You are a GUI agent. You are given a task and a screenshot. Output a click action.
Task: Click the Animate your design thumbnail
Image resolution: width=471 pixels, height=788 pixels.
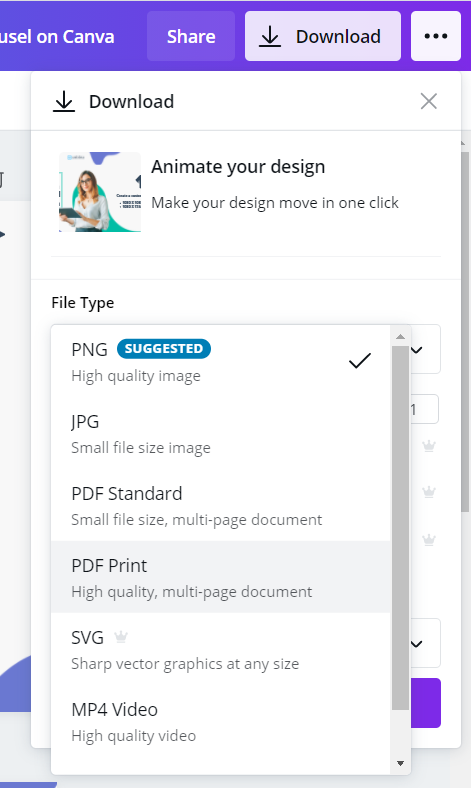click(x=100, y=192)
